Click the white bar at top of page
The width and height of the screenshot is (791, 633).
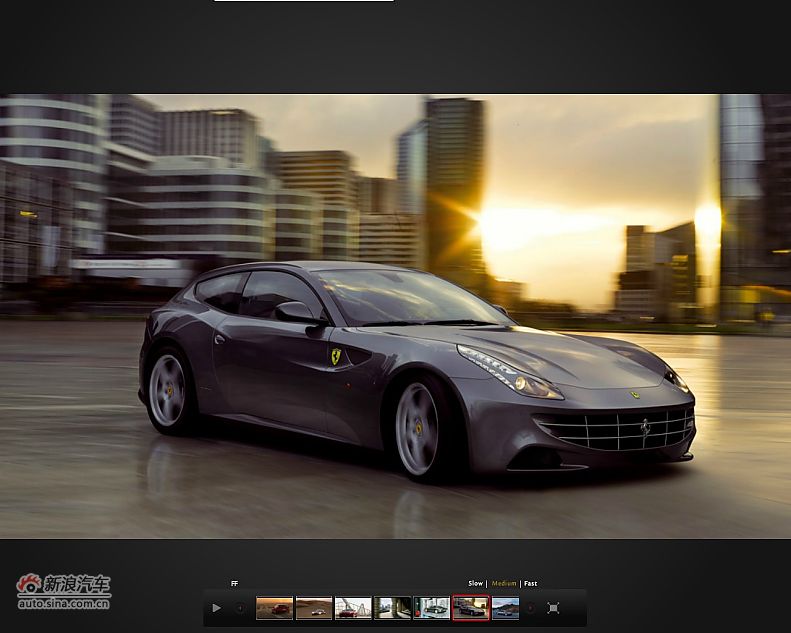(303, 1)
